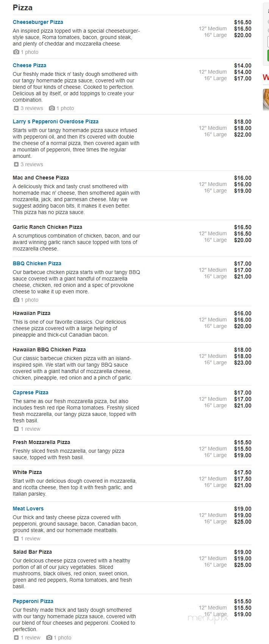Open the camera icon under BBQ Chicken Pizza
The width and height of the screenshot is (269, 644).
point(16,300)
